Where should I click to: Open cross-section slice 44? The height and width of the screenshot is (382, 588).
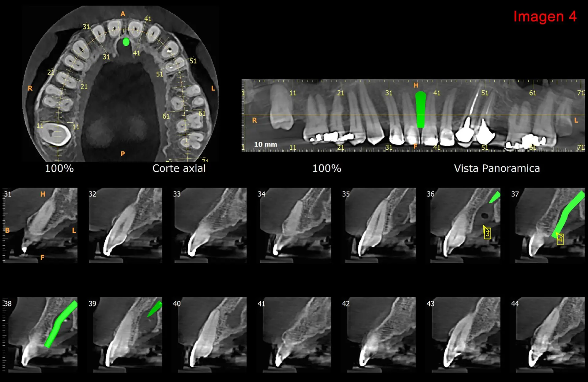(x=550, y=335)
